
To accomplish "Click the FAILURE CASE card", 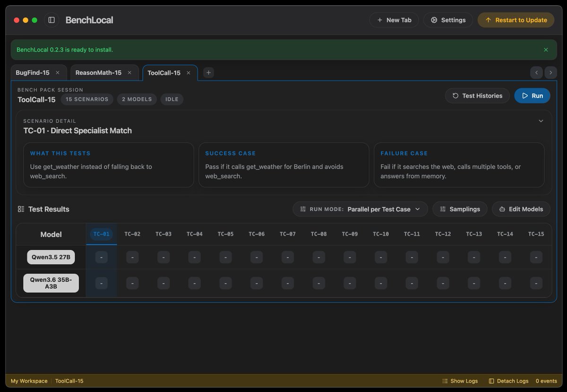I will coord(459,165).
